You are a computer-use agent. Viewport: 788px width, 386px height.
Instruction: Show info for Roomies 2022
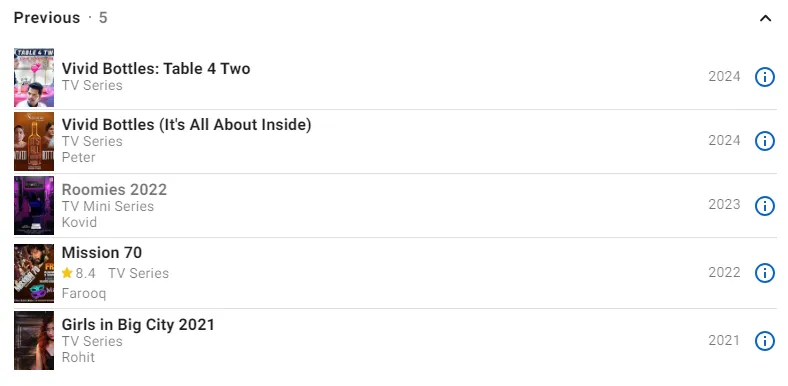(x=764, y=206)
